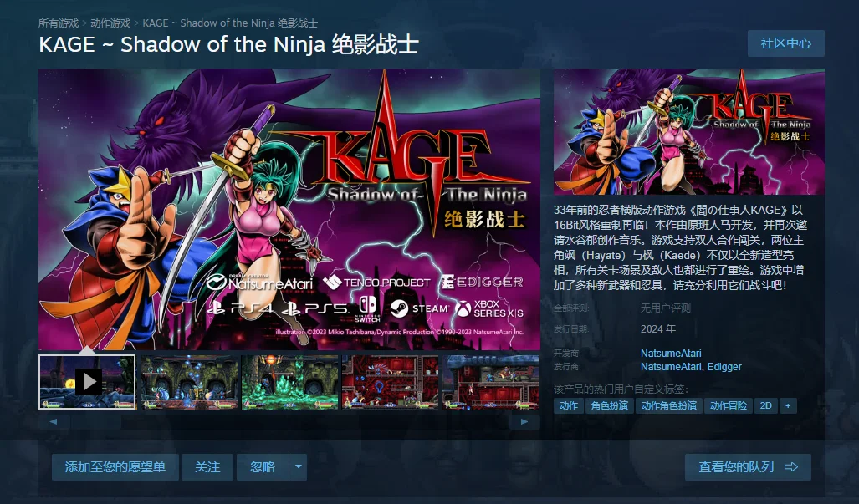The image size is (859, 504).
Task: Open the NatsumeAtari developer link
Action: tap(671, 353)
